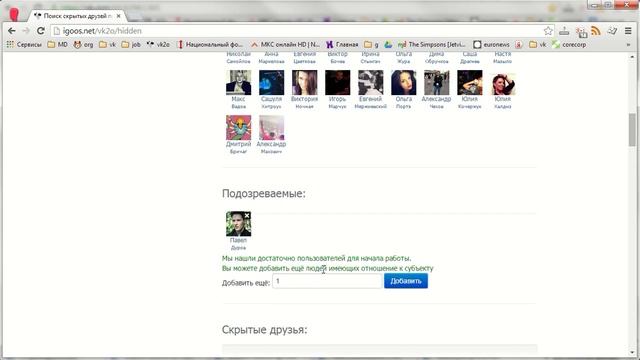The width and height of the screenshot is (640, 360).
Task: Click the Павел name link under suspects
Action: (x=238, y=241)
